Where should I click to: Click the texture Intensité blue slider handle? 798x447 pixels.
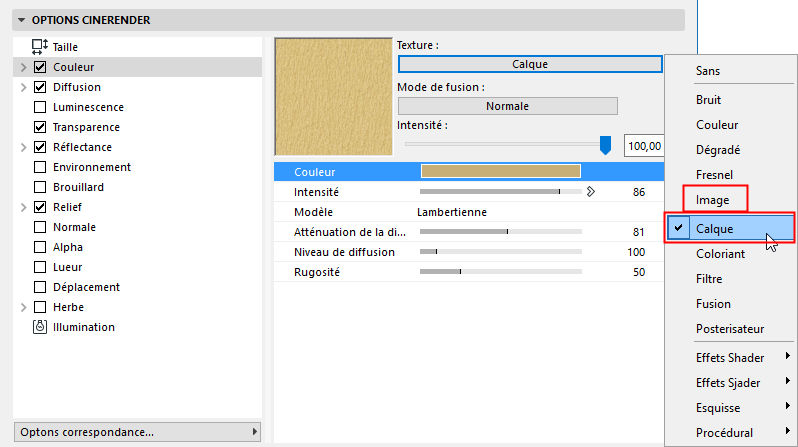(605, 145)
